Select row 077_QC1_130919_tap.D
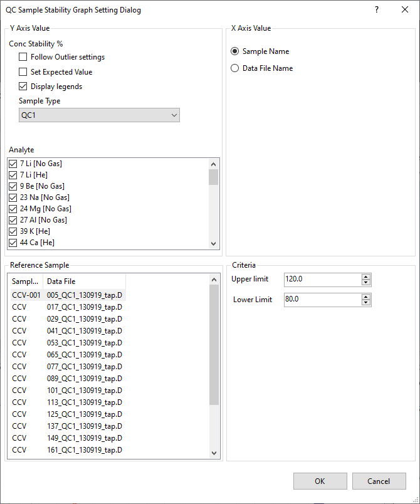The width and height of the screenshot is (420, 504). 67,367
